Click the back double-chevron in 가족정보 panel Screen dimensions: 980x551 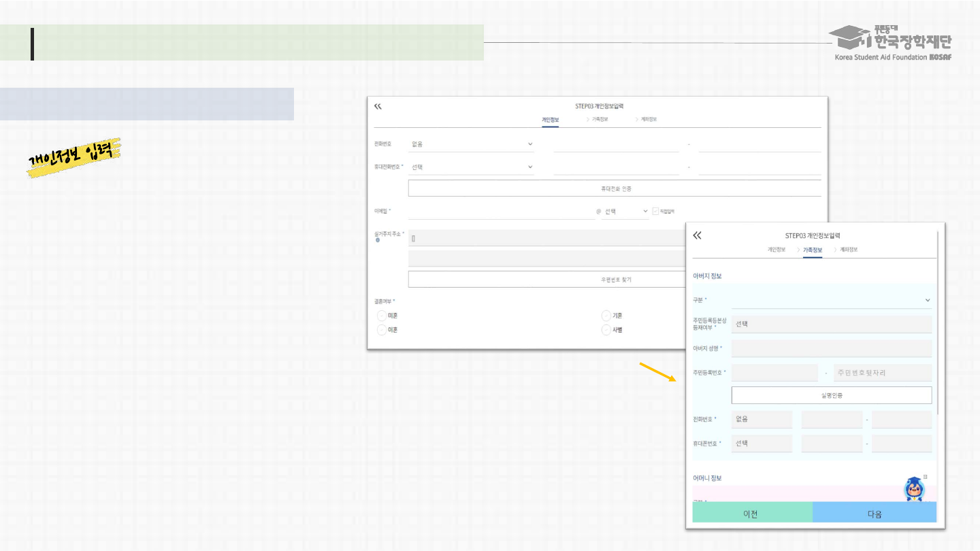point(697,235)
